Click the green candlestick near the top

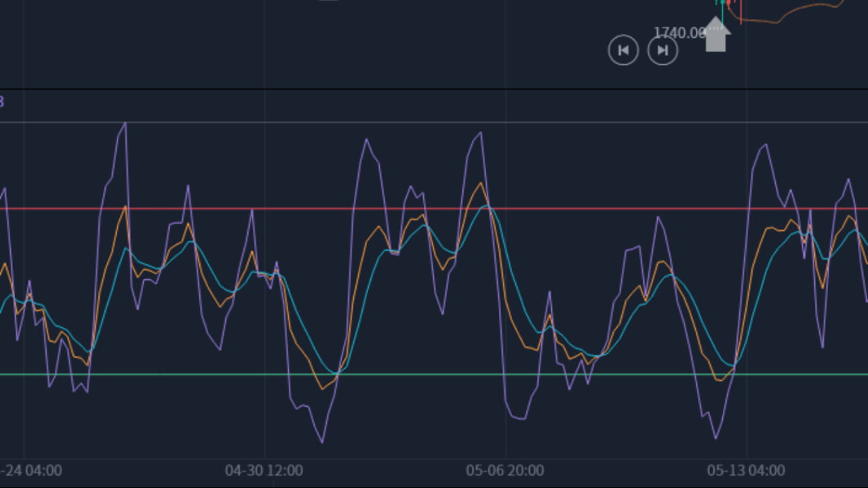pyautogui.click(x=723, y=3)
